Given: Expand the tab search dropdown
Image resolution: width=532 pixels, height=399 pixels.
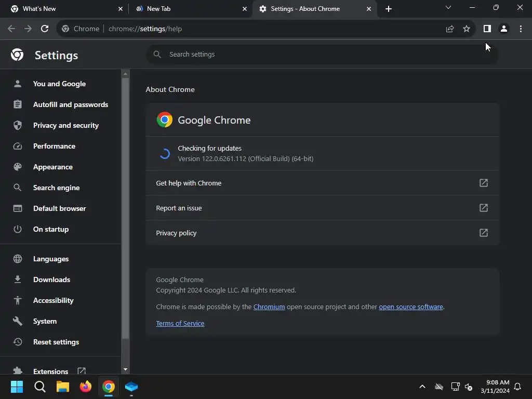Looking at the screenshot, I should pos(448,7).
